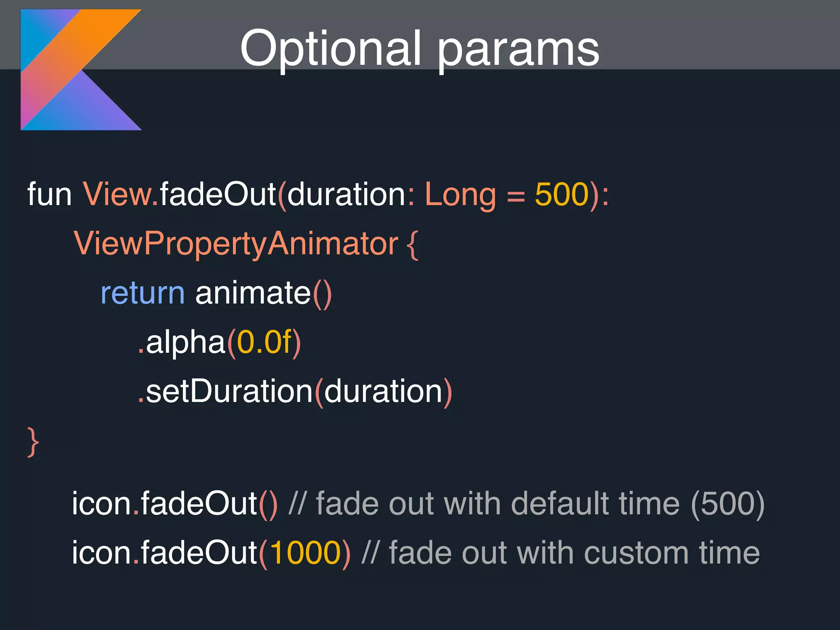This screenshot has height=630, width=840.
Task: Click the 'ViewPropertyAnimator' return type
Action: (236, 244)
